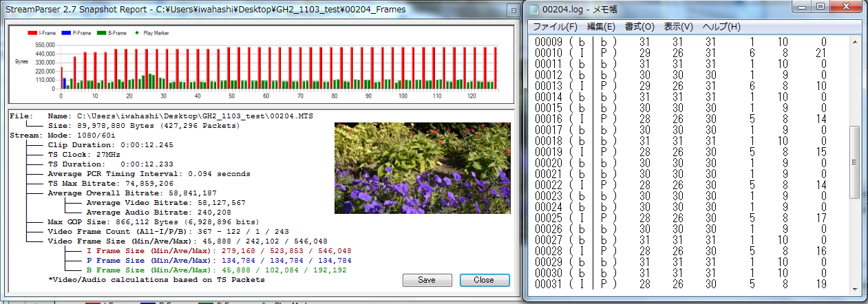Open the 表示(V) menu
The width and height of the screenshot is (868, 304).
point(678,27)
